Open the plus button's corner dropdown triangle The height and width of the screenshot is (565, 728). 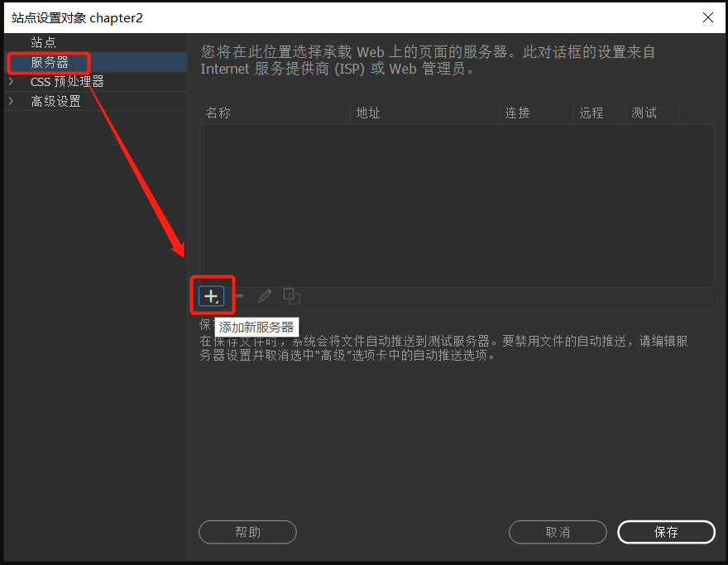tap(218, 301)
